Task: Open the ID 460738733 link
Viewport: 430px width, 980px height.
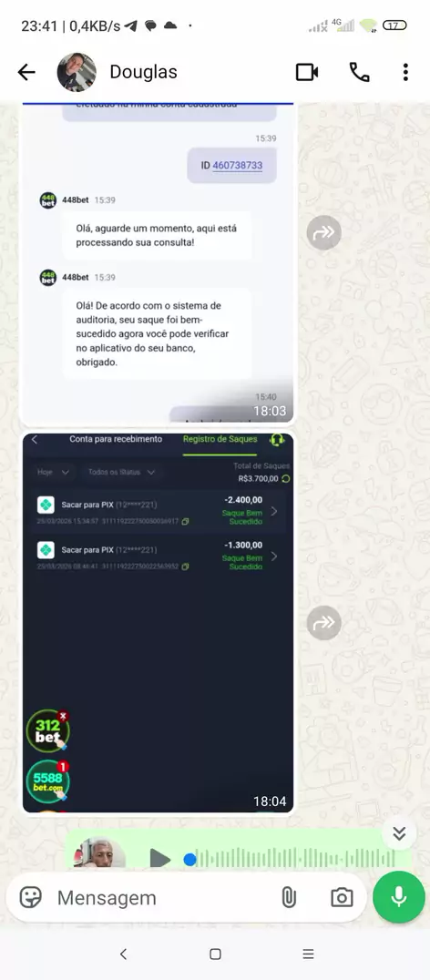Action: pyautogui.click(x=238, y=166)
